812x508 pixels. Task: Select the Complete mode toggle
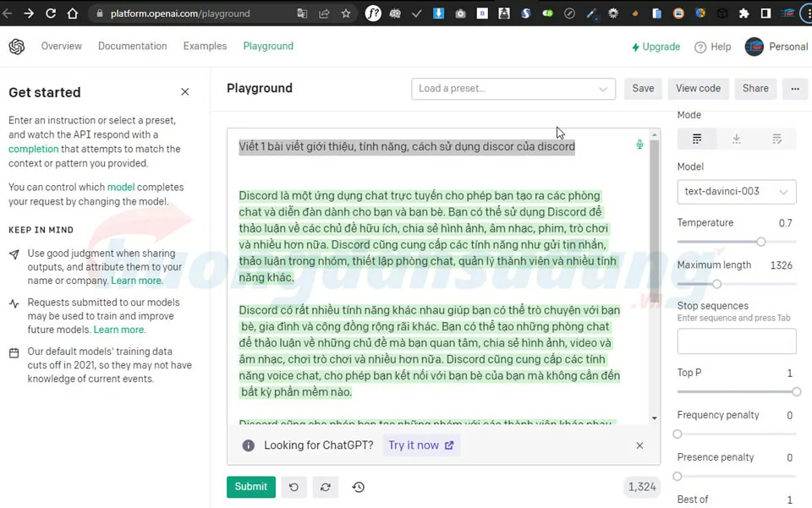pos(697,139)
